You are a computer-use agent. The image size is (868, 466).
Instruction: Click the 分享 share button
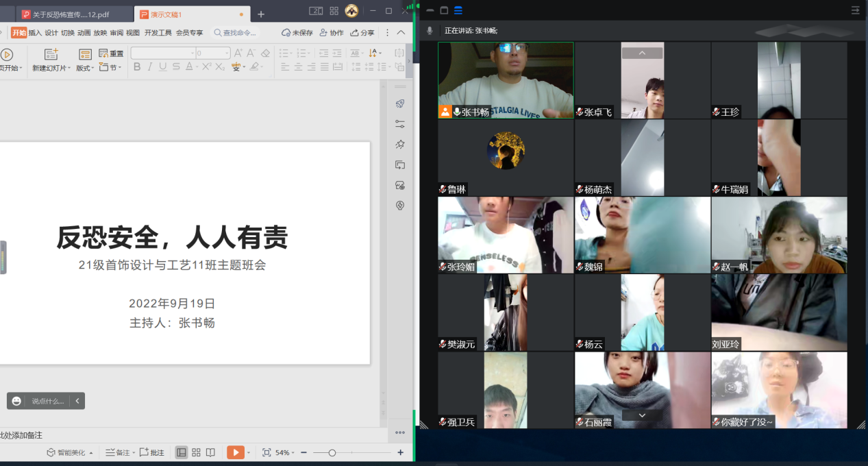tap(362, 33)
